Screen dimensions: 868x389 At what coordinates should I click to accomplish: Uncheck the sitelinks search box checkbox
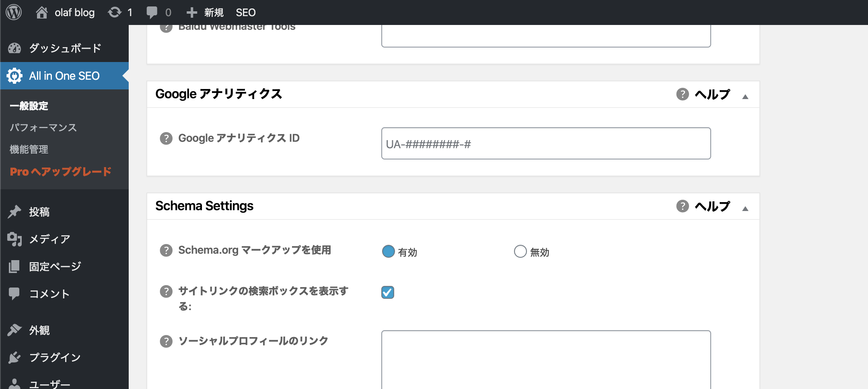tap(387, 292)
